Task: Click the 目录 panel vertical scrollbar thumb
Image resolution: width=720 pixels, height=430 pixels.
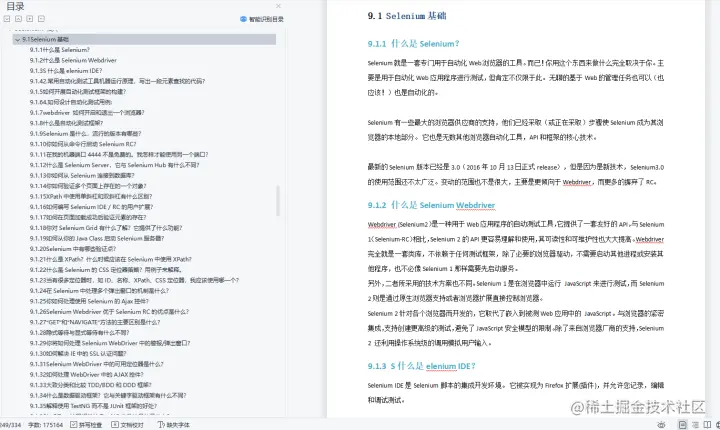Action: pyautogui.click(x=278, y=201)
